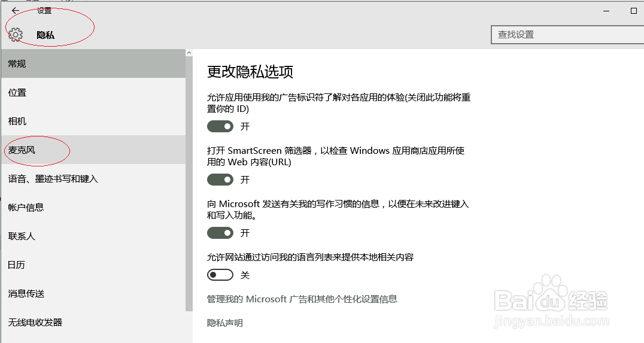Click the 设置 window title

(x=44, y=11)
